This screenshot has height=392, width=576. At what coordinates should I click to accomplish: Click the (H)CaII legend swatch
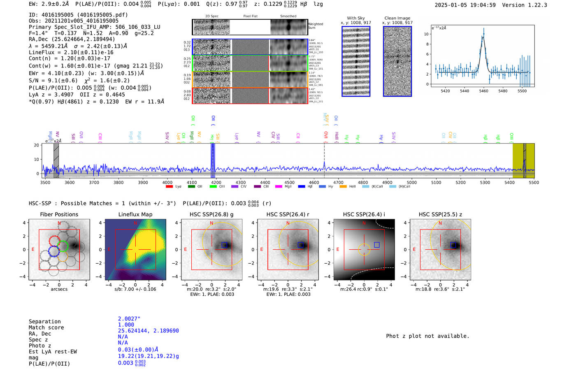[393, 186]
